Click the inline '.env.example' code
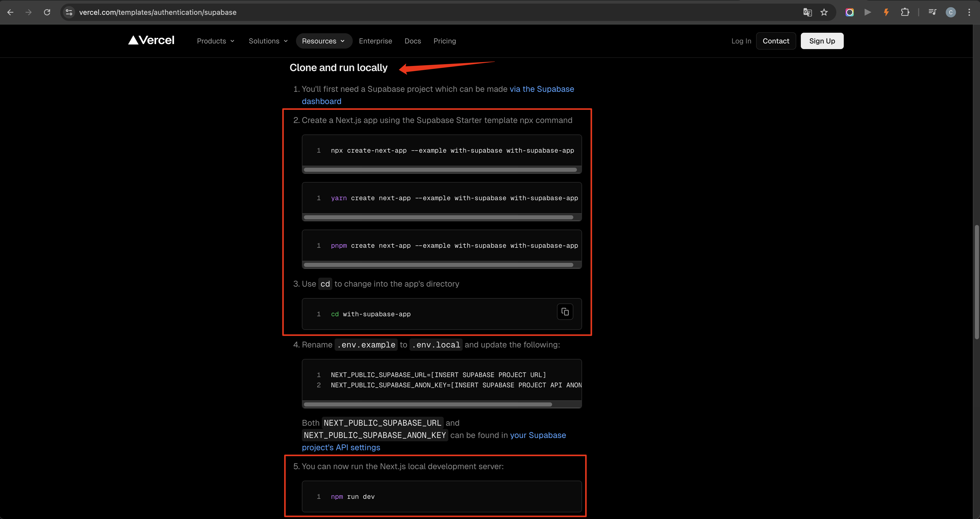Image resolution: width=980 pixels, height=519 pixels. (366, 345)
